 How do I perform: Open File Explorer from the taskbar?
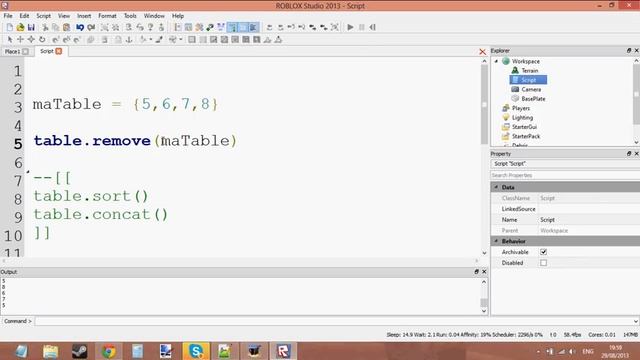(x=51, y=351)
